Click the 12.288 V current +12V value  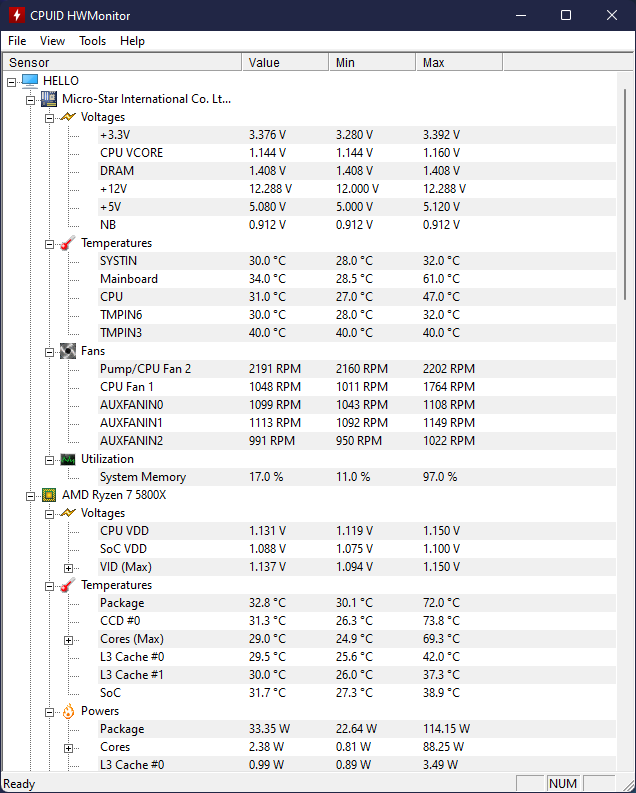click(270, 189)
